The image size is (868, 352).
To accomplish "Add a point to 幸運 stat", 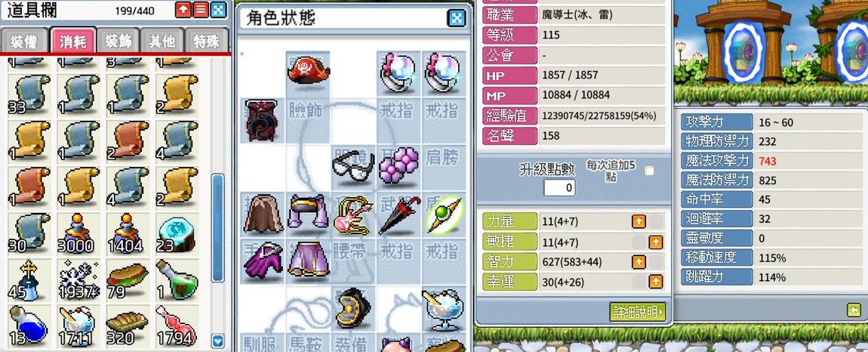I will [655, 282].
